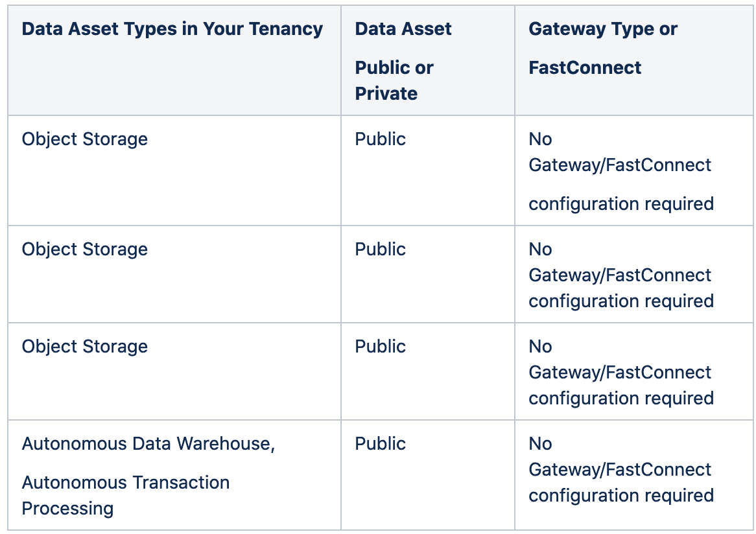Click "configuration required" in the first data row
Image resolution: width=756 pixels, height=534 pixels.
coord(621,204)
